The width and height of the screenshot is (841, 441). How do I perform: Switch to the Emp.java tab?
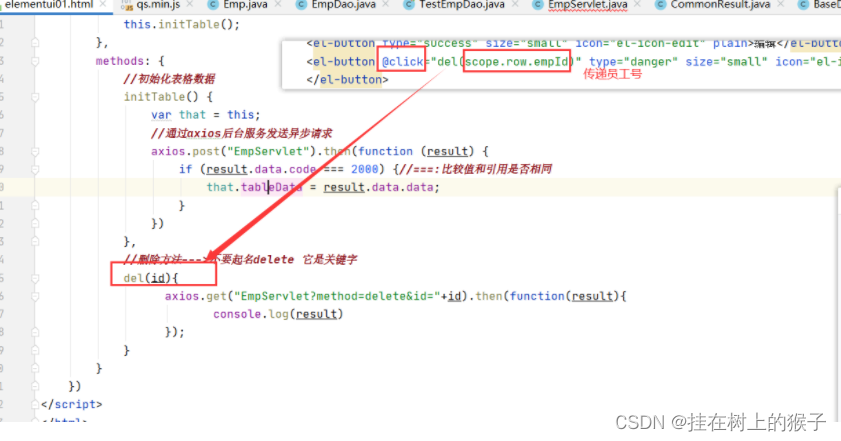[x=245, y=5]
